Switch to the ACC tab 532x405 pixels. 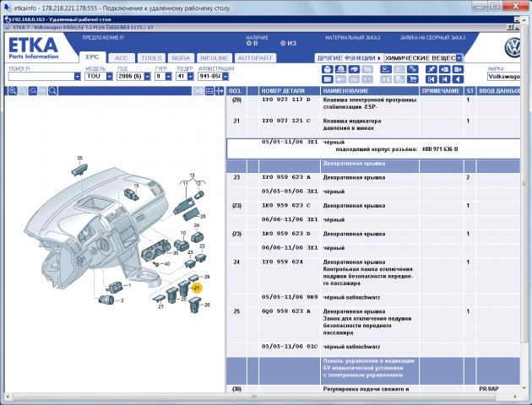tap(122, 58)
